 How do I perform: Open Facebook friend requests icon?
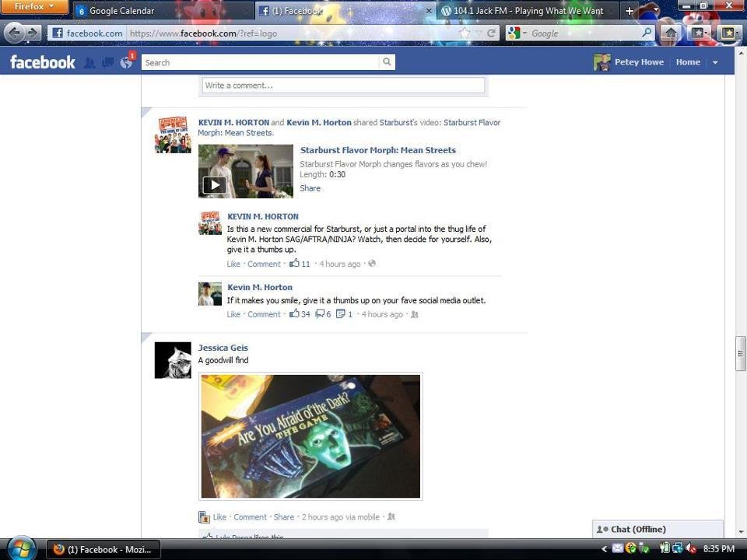89,62
